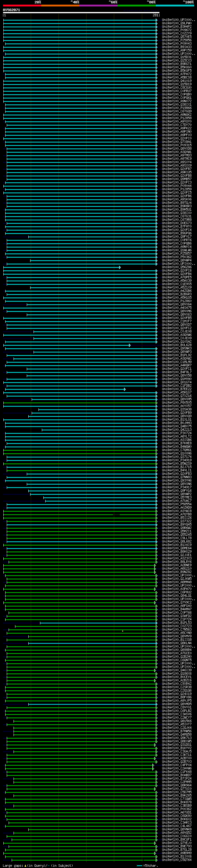Select the UniRef100_P09315 label
The image size is (197, 868).
177,145
